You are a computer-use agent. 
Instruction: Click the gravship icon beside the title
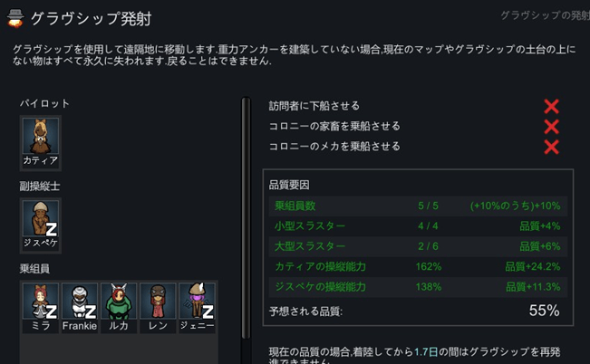coord(15,19)
